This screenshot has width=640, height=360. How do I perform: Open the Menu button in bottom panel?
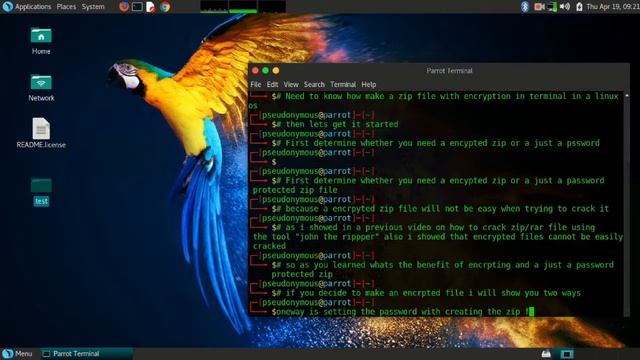(17, 353)
